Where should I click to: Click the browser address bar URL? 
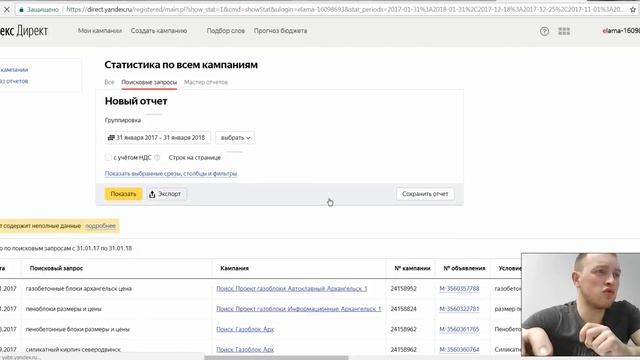(345, 9)
